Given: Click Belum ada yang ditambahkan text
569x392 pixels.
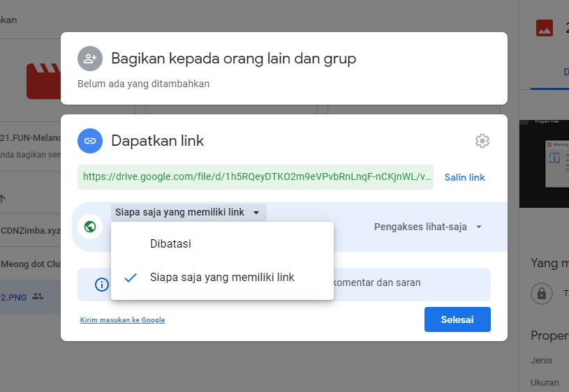Looking at the screenshot, I should (143, 84).
